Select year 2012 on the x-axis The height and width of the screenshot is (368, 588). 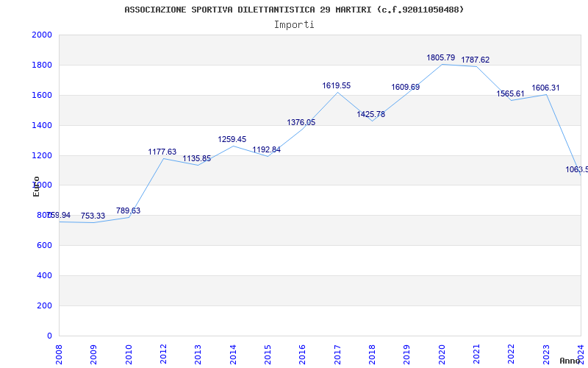pyautogui.click(x=163, y=353)
